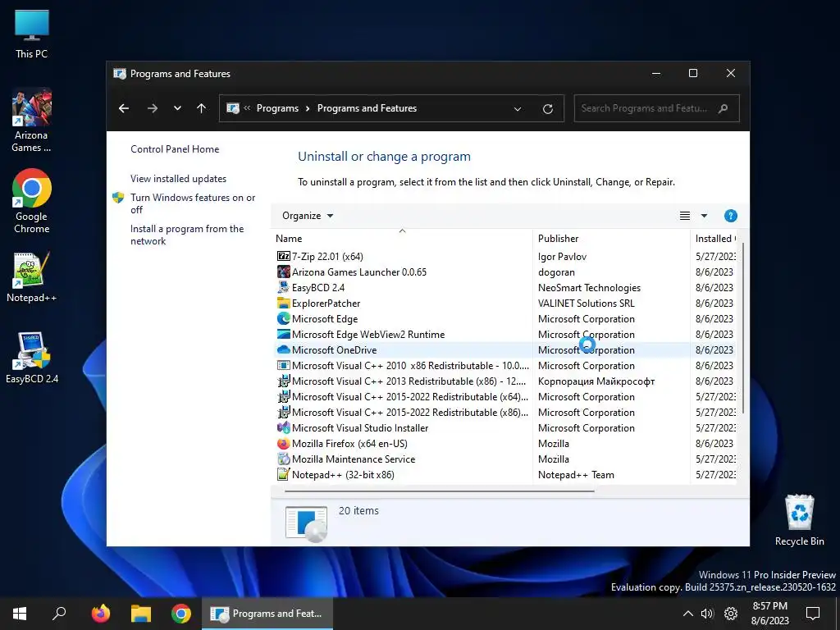
Task: Sort by the Publisher column header
Action: (x=611, y=239)
